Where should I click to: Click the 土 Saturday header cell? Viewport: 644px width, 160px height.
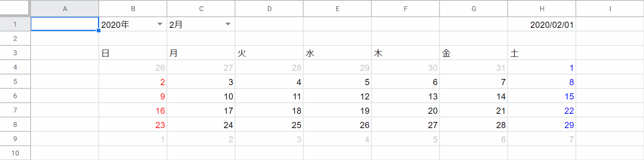coord(542,53)
